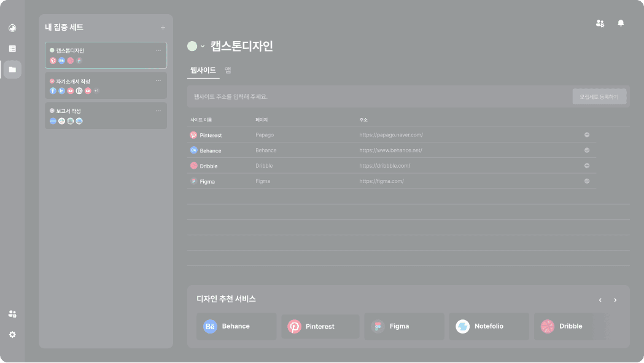Add Behance from recommended services
This screenshot has width=644, height=363.
pos(236,326)
